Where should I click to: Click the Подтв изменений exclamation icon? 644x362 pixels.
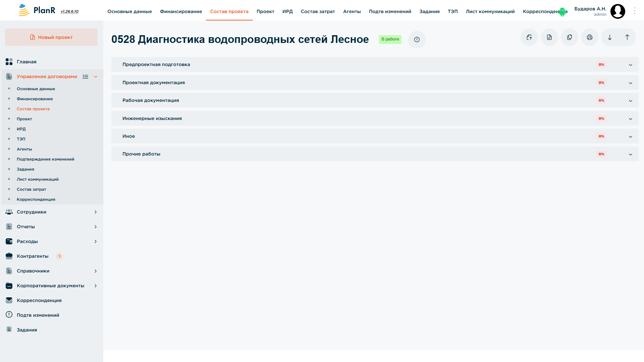pos(9,315)
